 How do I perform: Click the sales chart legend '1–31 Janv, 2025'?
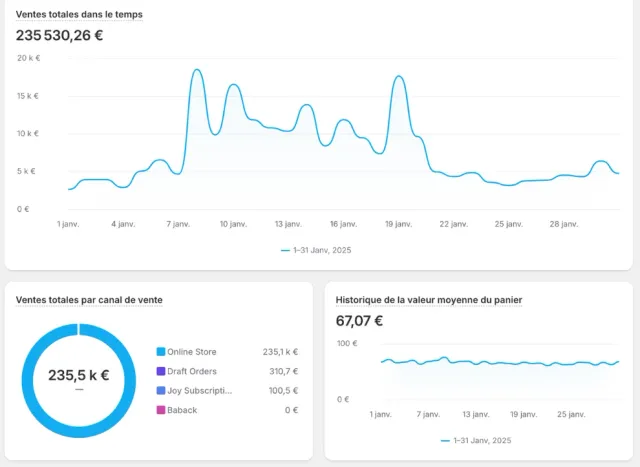316,250
